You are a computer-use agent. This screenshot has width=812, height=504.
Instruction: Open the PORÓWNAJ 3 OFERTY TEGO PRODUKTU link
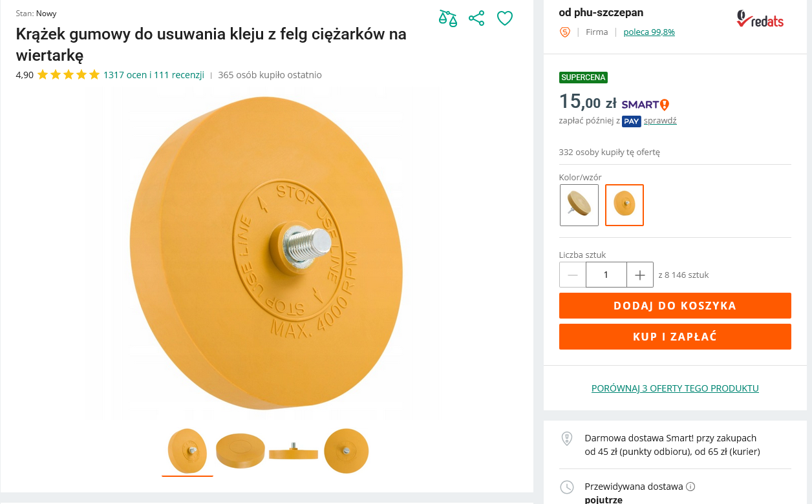(x=675, y=388)
